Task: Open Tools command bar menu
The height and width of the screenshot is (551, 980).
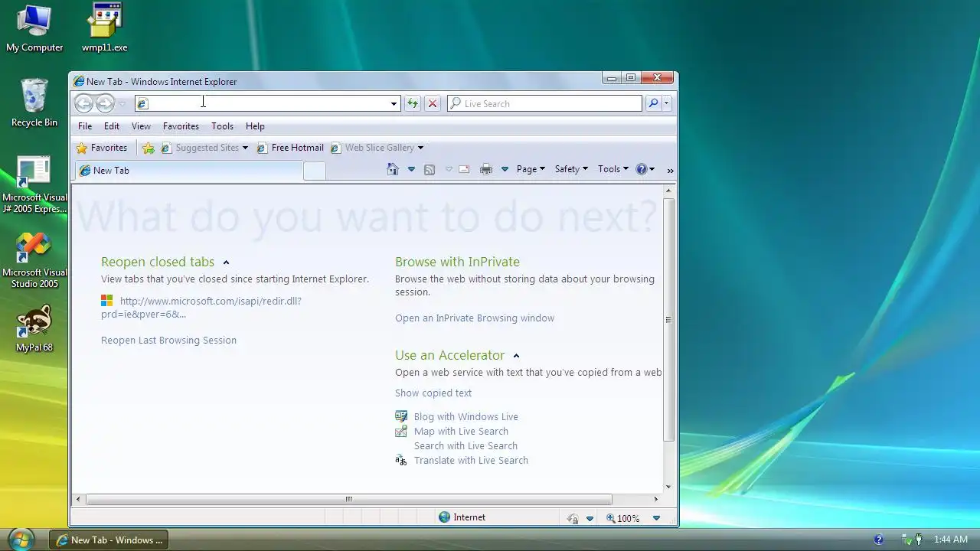Action: (x=613, y=169)
